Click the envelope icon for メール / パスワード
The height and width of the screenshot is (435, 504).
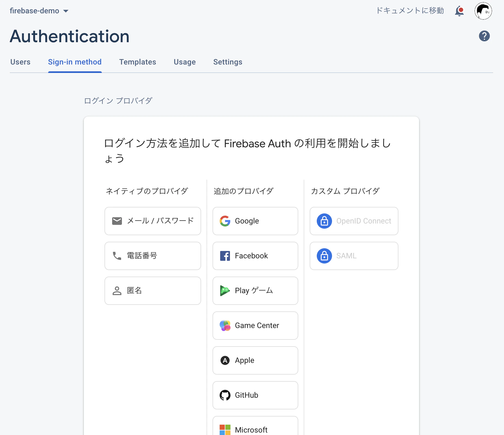pyautogui.click(x=117, y=221)
